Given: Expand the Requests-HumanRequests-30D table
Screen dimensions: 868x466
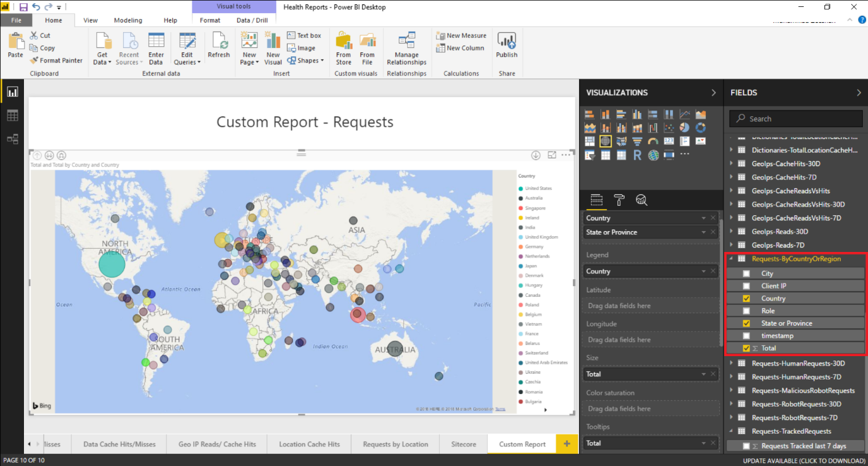Looking at the screenshot, I should [732, 363].
